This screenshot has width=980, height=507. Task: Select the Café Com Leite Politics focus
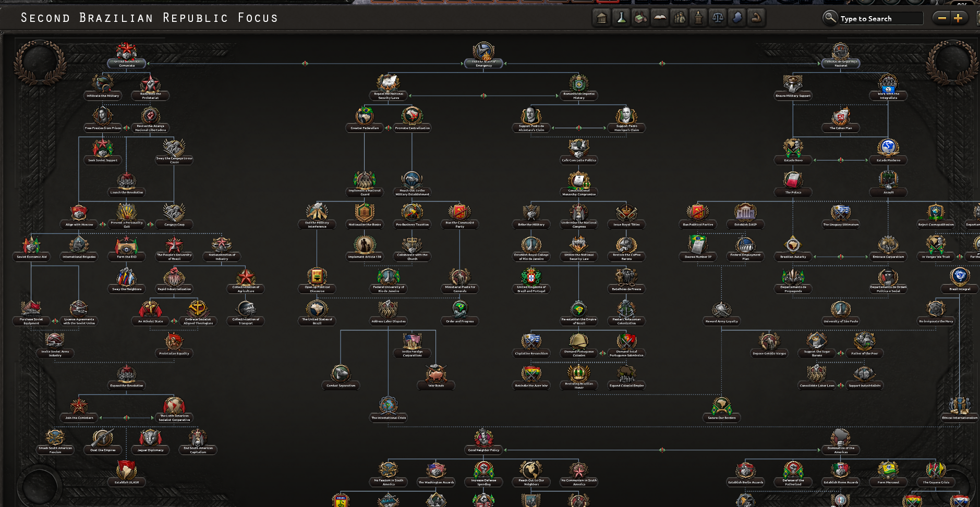click(579, 152)
